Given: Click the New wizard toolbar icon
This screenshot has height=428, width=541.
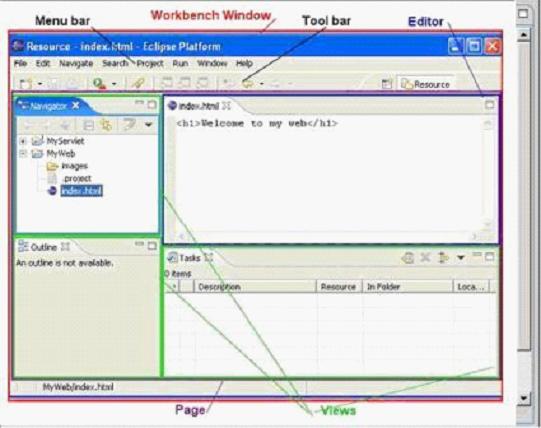Looking at the screenshot, I should tap(26, 84).
